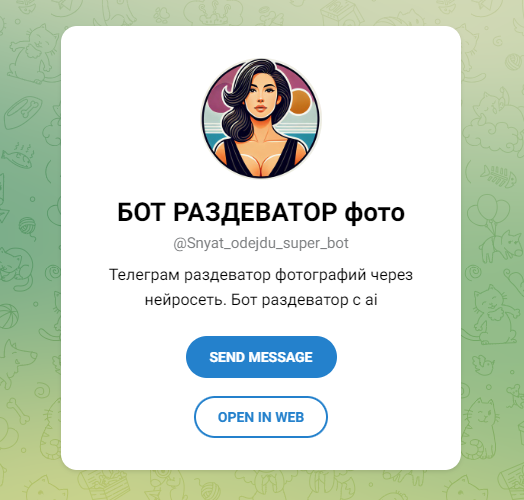
Task: Click the fish skeleton doodle in background
Action: [x=498, y=176]
